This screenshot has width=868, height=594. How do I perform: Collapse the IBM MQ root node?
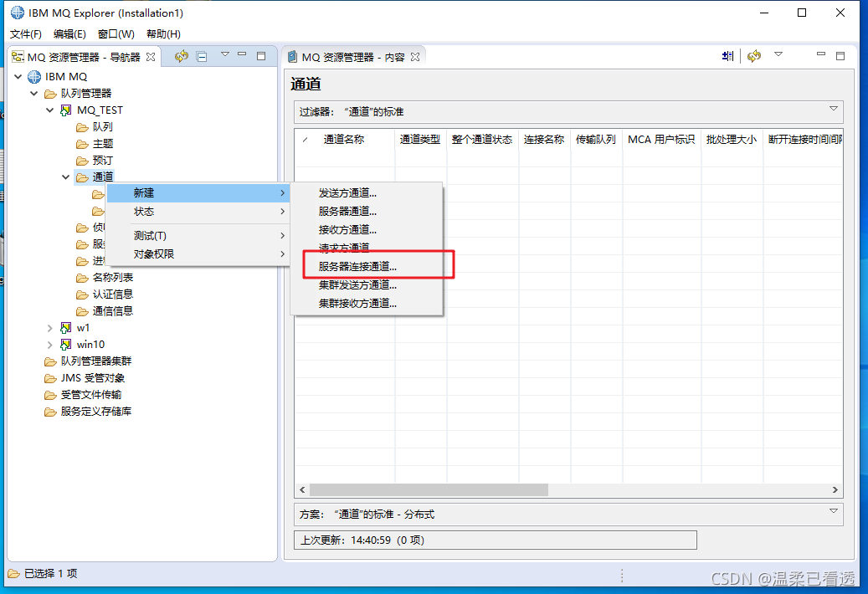point(18,76)
